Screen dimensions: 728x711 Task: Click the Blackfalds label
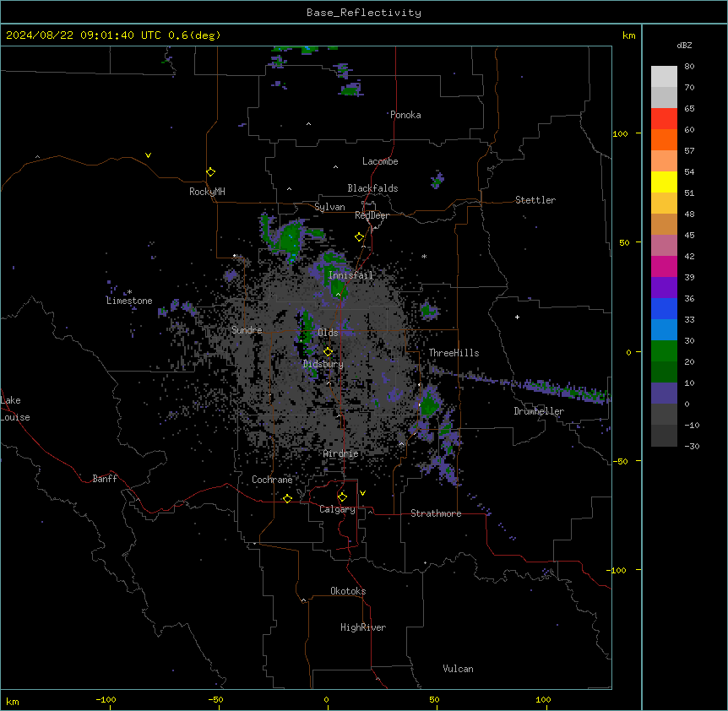372,188
